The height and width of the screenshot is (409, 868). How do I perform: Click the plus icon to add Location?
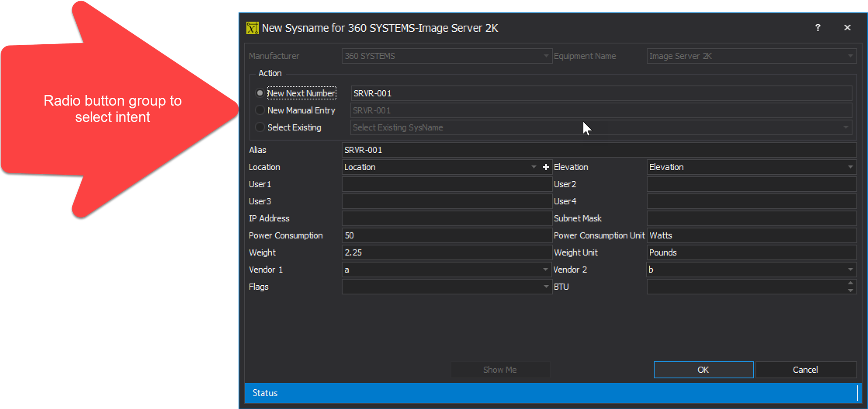tap(546, 167)
